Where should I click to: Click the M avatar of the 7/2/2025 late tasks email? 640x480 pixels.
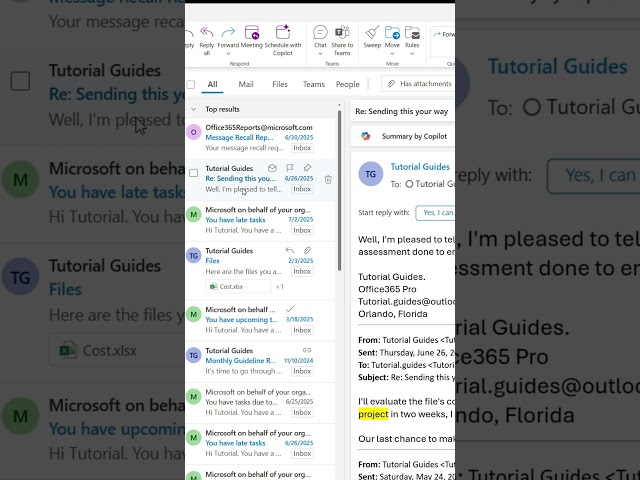click(x=193, y=214)
